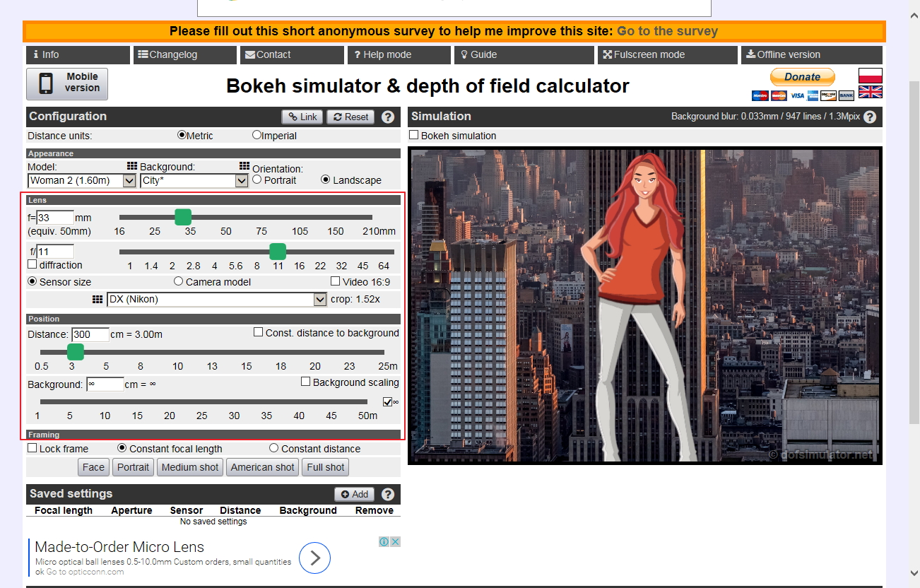Switch language with the UK flag
Screen dimensions: 920x588
870,92
